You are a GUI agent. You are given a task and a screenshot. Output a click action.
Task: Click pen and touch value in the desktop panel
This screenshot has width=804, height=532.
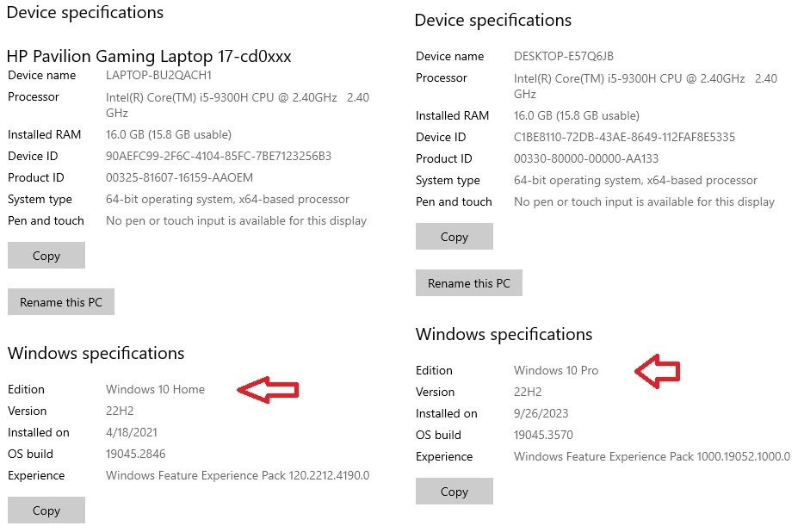(644, 201)
